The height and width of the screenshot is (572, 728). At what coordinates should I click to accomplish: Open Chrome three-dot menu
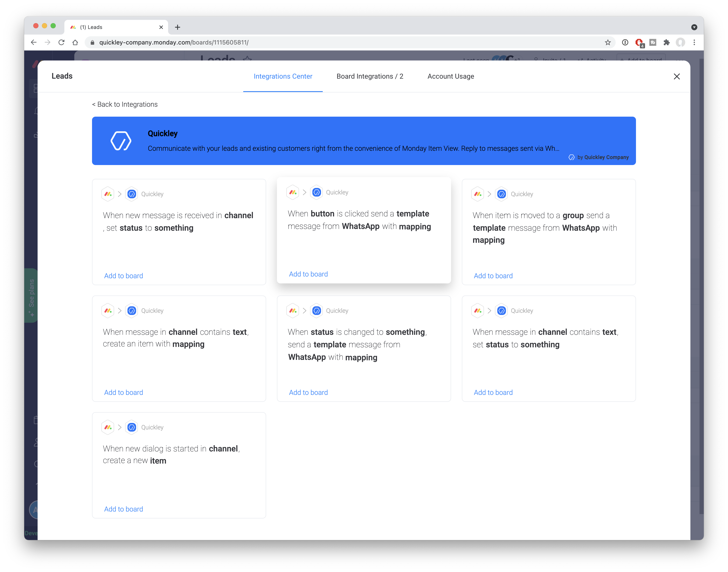click(694, 43)
